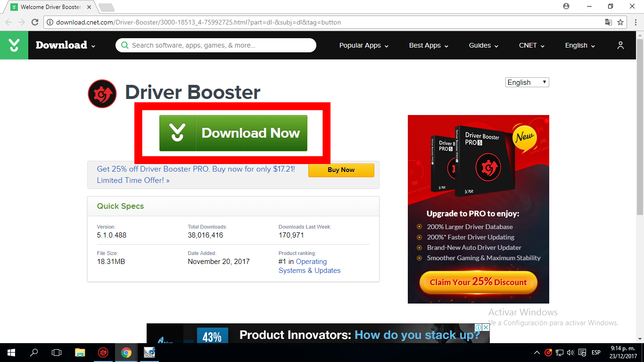Open the Chrome three-dot menu
Viewport: 644px width, 362px height.
(x=635, y=22)
